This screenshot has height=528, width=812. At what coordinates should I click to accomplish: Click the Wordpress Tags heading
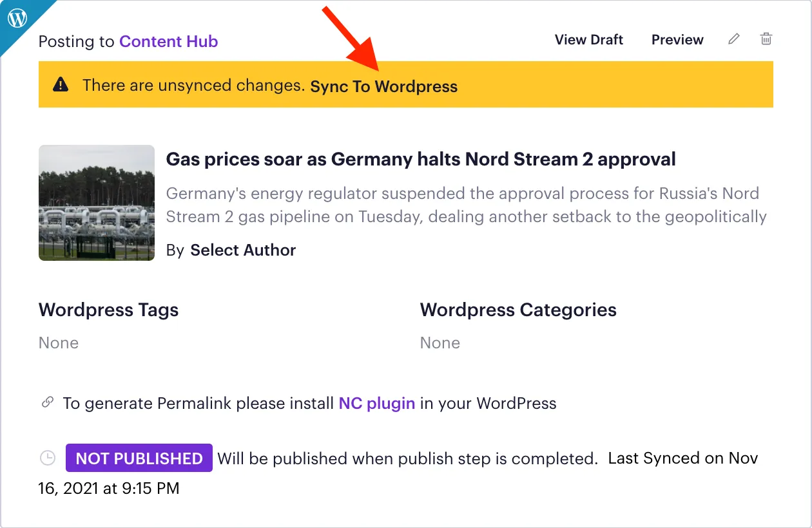(109, 310)
